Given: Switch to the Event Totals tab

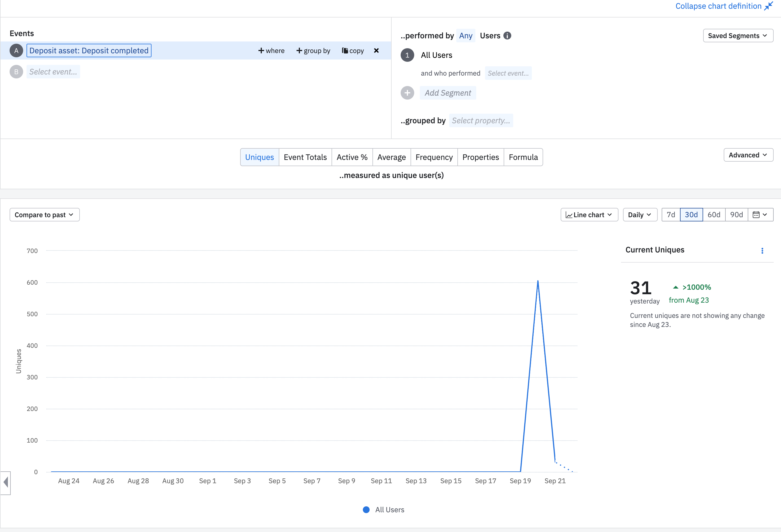Looking at the screenshot, I should click(305, 157).
